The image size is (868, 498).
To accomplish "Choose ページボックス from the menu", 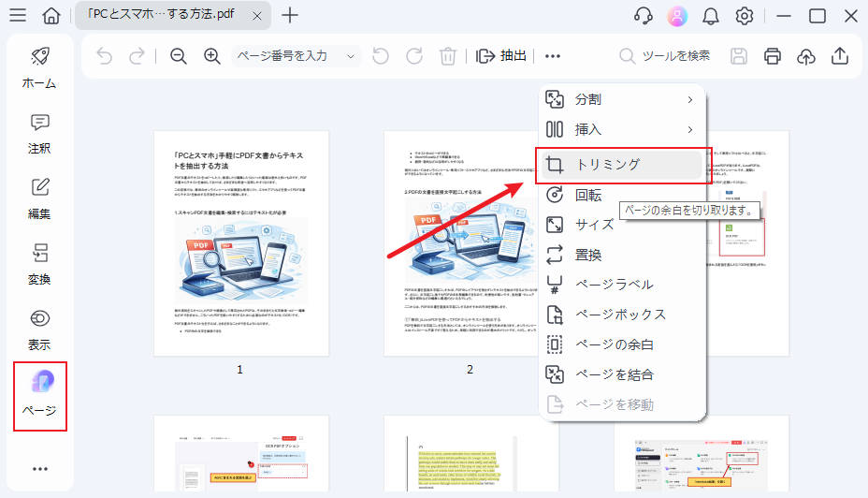I will point(622,315).
